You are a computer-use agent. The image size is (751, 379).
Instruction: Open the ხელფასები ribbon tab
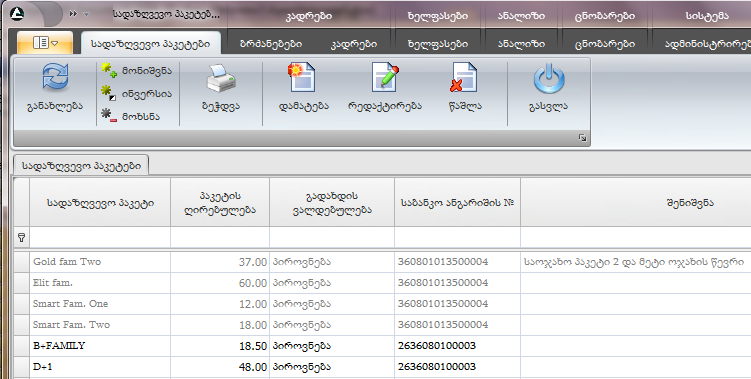pyautogui.click(x=438, y=44)
